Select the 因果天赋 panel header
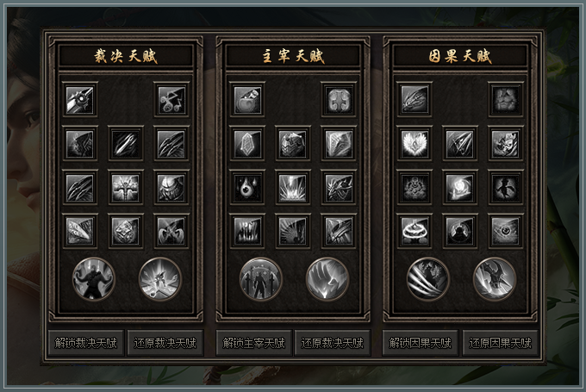 pyautogui.click(x=460, y=56)
